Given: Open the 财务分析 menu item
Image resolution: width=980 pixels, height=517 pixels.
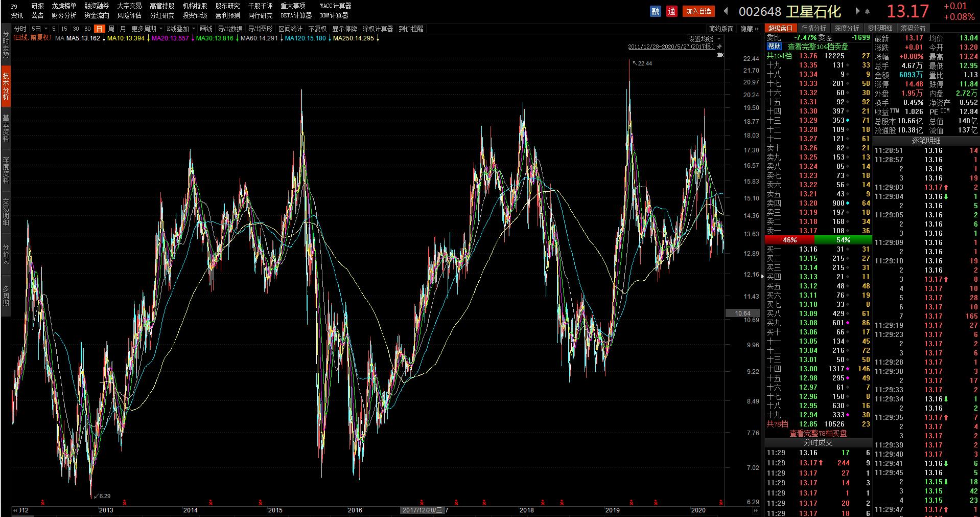Looking at the screenshot, I should [64, 15].
